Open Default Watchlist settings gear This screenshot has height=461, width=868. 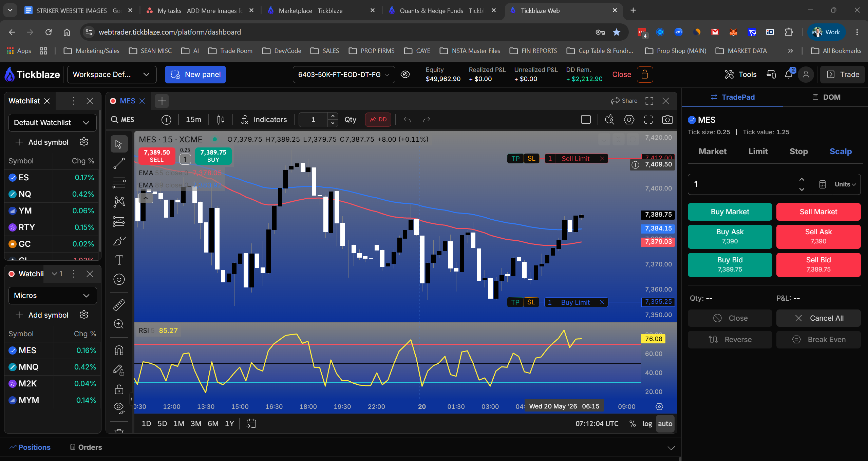point(84,142)
